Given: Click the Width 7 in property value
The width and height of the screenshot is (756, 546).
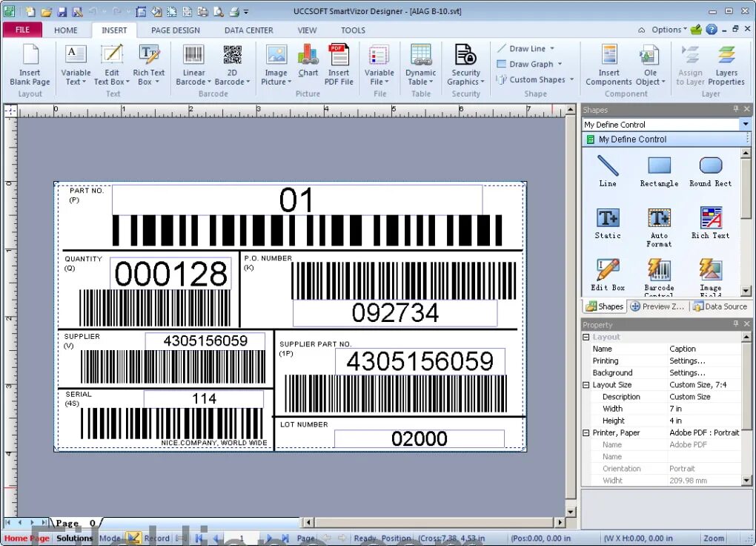Looking at the screenshot, I should (x=675, y=409).
